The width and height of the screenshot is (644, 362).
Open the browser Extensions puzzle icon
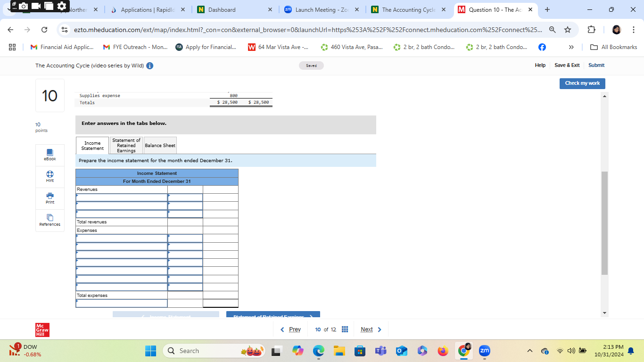tap(592, 30)
